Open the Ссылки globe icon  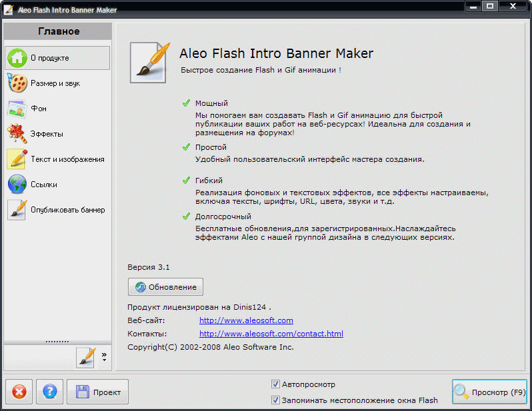point(17,184)
